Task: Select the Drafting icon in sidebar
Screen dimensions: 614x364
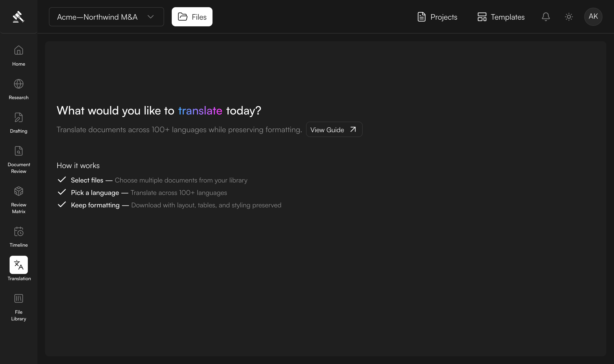Action: [x=19, y=118]
